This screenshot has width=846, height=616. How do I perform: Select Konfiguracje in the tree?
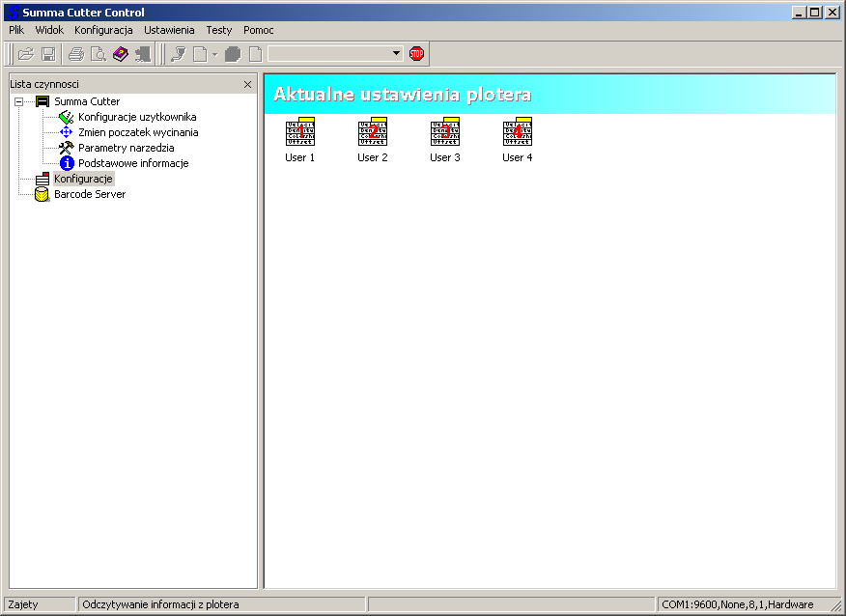pyautogui.click(x=84, y=179)
